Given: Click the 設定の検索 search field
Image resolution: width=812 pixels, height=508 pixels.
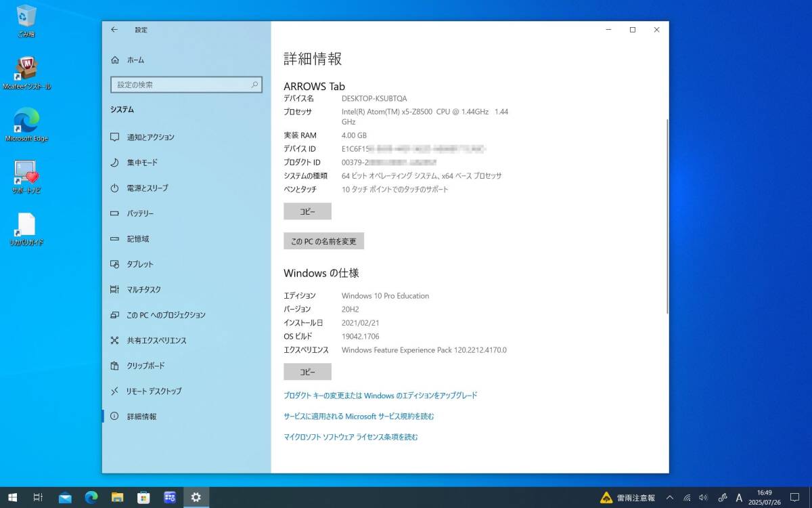Looking at the screenshot, I should [x=179, y=85].
